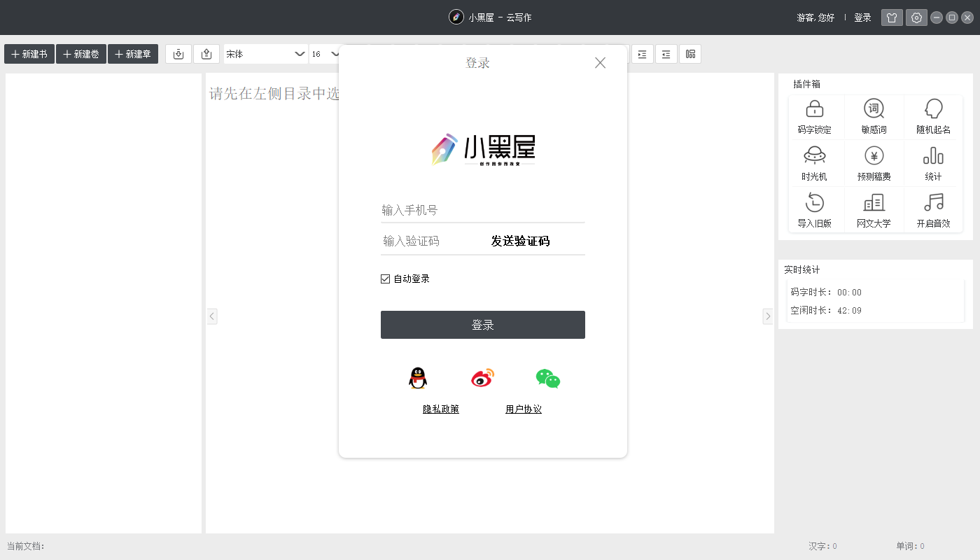The height and width of the screenshot is (560, 980).
Task: Click the 单词 count in status bar
Action: [910, 546]
